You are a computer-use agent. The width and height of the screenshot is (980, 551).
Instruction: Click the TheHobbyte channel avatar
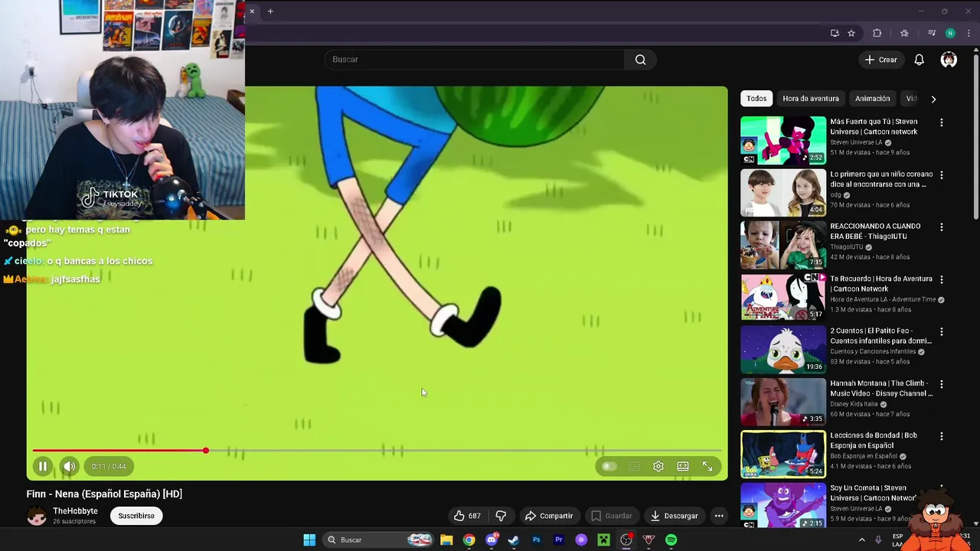pyautogui.click(x=37, y=516)
